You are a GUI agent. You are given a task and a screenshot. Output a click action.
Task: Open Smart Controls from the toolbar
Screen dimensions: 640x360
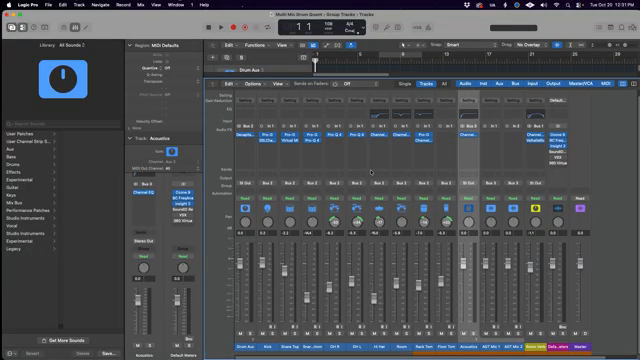[64, 27]
